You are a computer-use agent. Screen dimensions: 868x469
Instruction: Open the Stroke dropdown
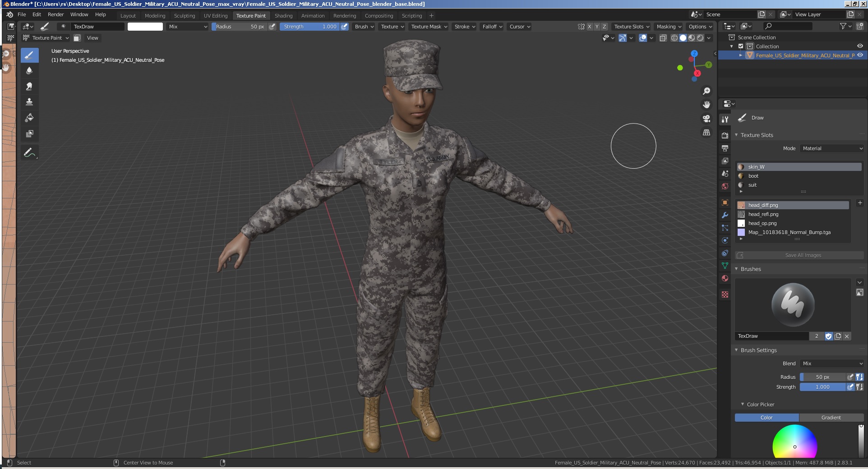465,27
